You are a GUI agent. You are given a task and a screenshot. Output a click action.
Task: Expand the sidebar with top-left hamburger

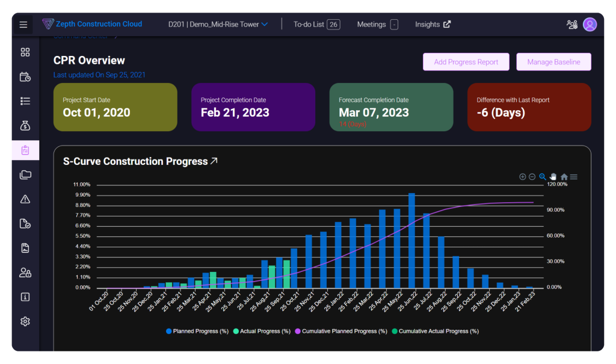23,24
